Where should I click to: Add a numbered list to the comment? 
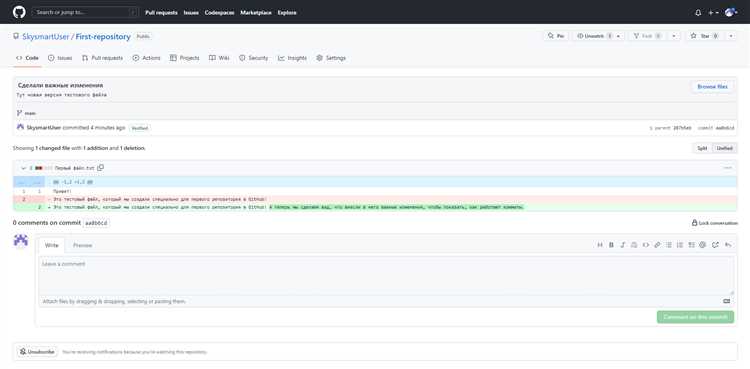(x=680, y=245)
